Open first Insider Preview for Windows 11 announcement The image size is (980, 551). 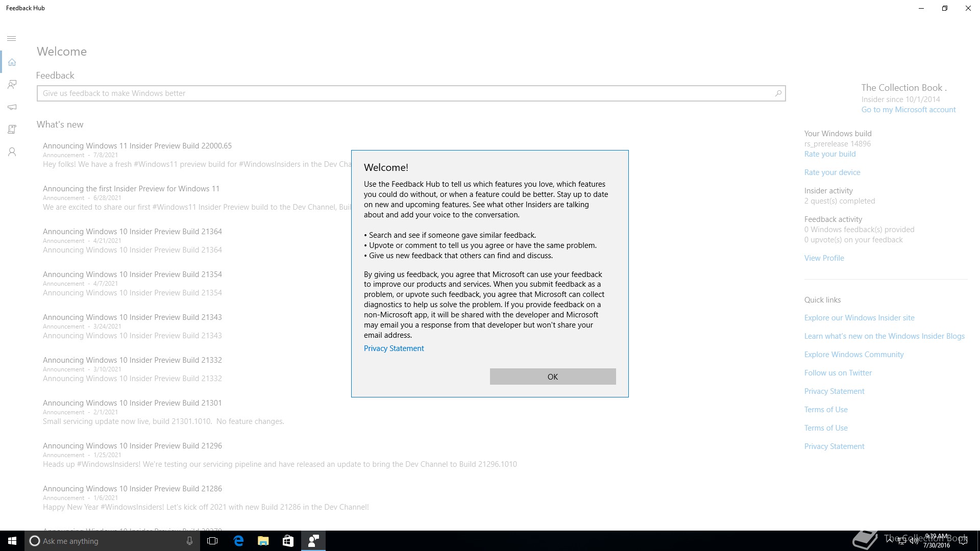131,189
